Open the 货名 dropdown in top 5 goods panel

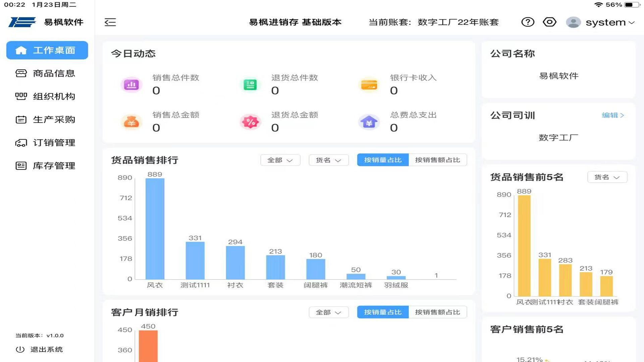click(x=607, y=177)
